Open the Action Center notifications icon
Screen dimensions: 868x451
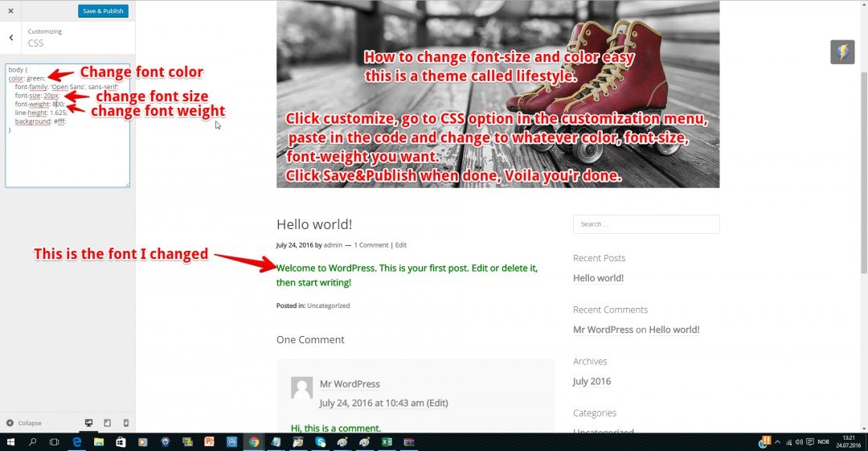(x=810, y=442)
